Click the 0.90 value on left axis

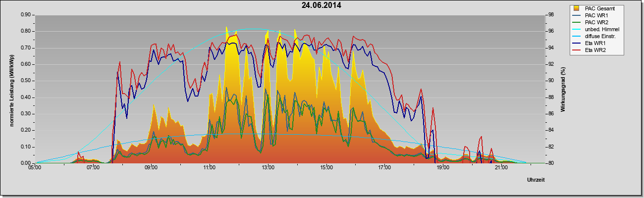click(x=26, y=15)
